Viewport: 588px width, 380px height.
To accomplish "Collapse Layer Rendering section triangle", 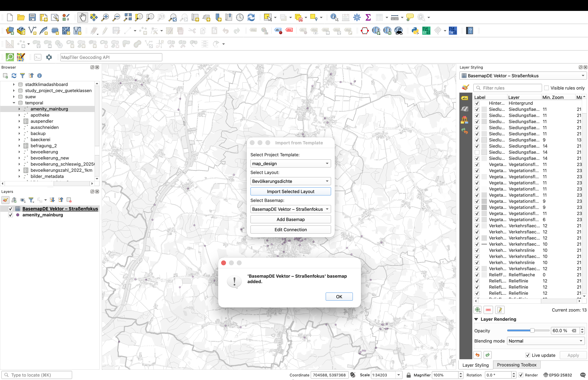I will (476, 319).
